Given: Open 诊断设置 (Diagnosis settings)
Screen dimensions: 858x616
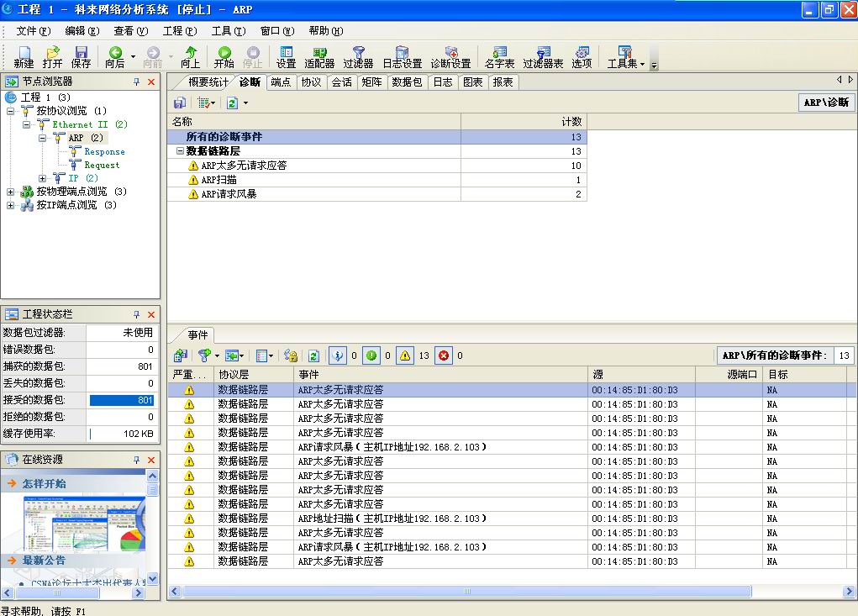Looking at the screenshot, I should pos(450,56).
